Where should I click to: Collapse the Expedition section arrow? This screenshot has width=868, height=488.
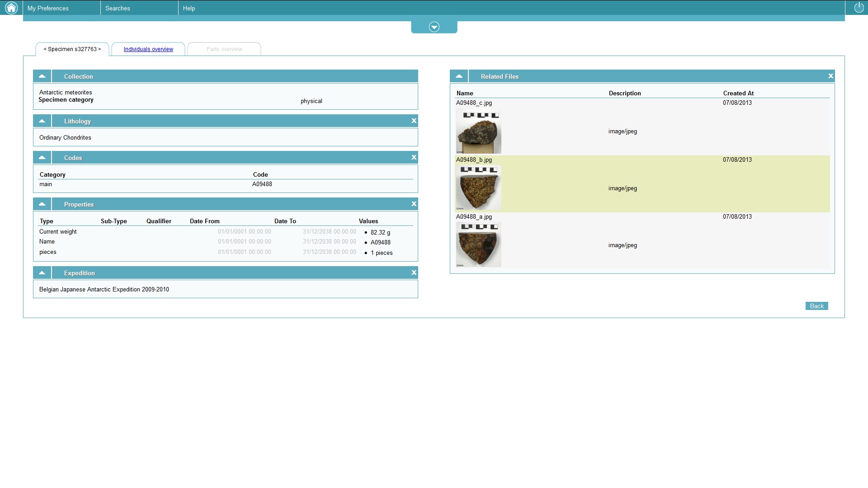point(42,272)
